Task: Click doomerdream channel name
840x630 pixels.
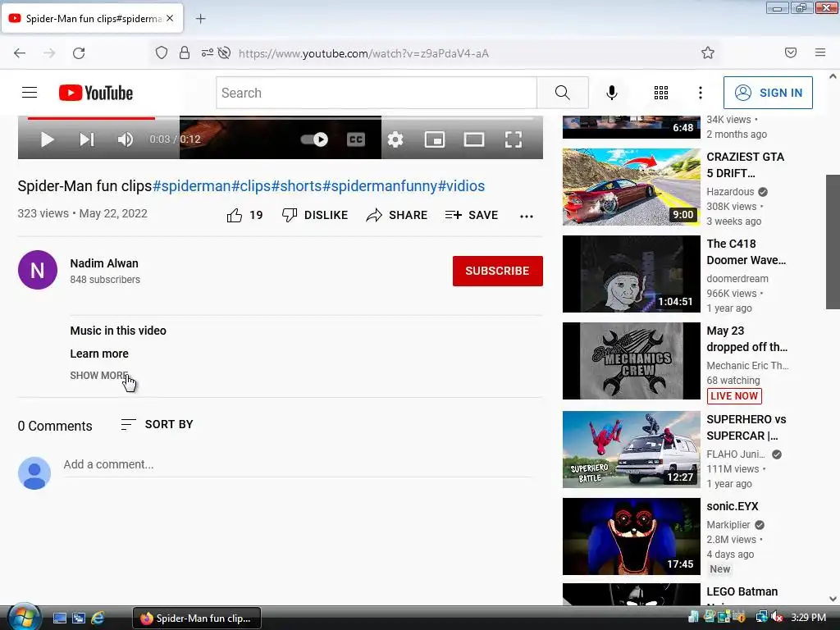Action: pos(737,279)
